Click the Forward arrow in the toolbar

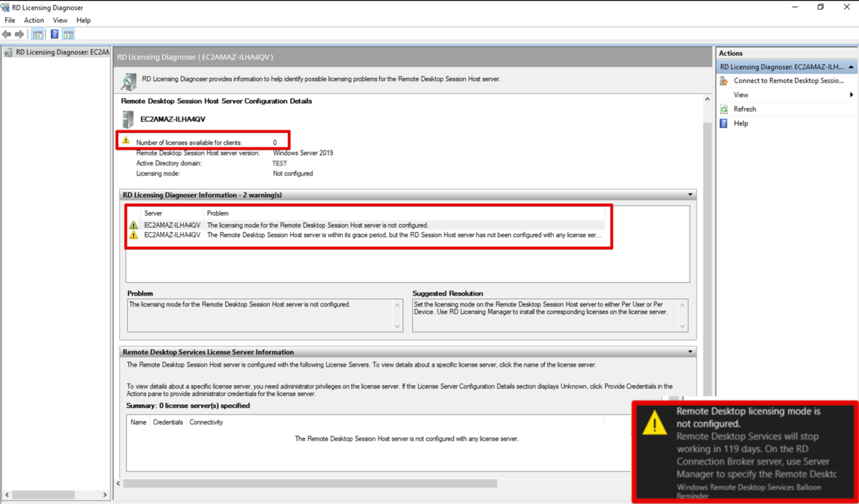19,34
